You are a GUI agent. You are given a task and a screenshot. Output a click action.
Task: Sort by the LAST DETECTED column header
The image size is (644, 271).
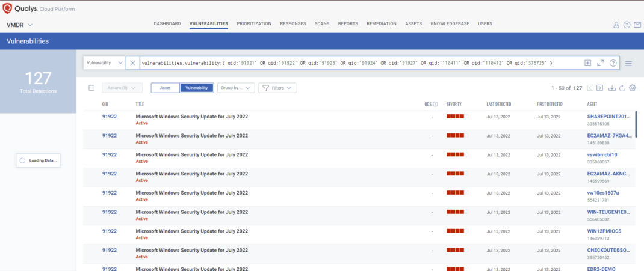[498, 104]
